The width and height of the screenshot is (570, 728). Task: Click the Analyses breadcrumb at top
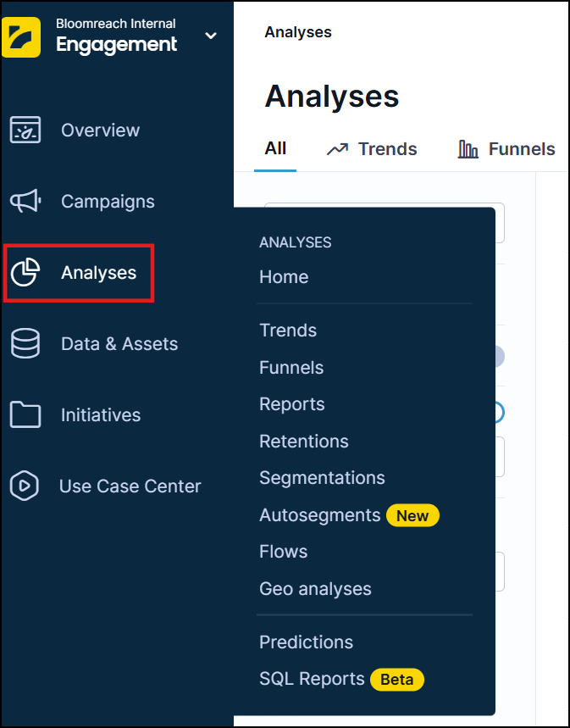pos(298,32)
